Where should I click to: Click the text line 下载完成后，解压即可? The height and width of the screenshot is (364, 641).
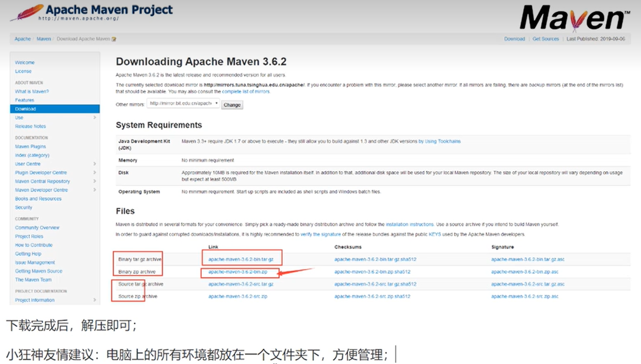coord(72,326)
